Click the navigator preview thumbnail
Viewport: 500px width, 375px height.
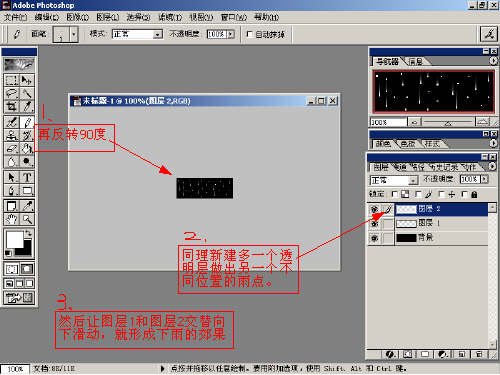click(x=434, y=92)
